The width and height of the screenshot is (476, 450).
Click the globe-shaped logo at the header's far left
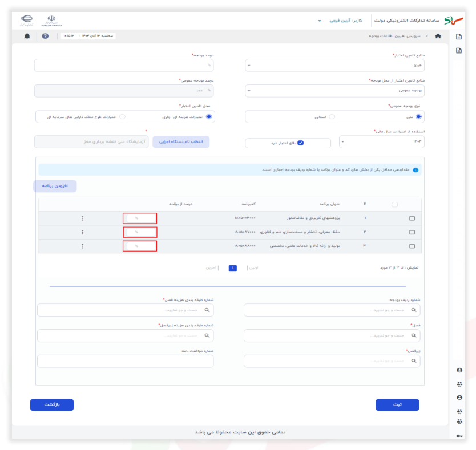pyautogui.click(x=27, y=20)
